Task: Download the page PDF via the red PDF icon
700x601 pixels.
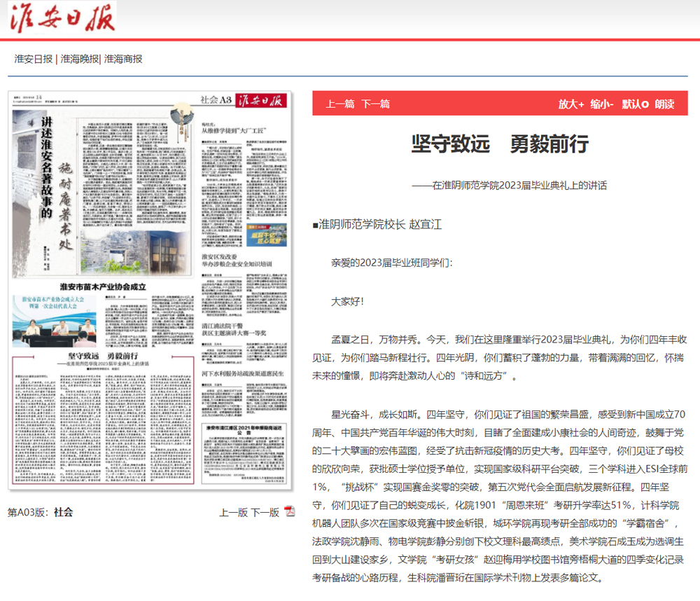Action: (x=290, y=511)
